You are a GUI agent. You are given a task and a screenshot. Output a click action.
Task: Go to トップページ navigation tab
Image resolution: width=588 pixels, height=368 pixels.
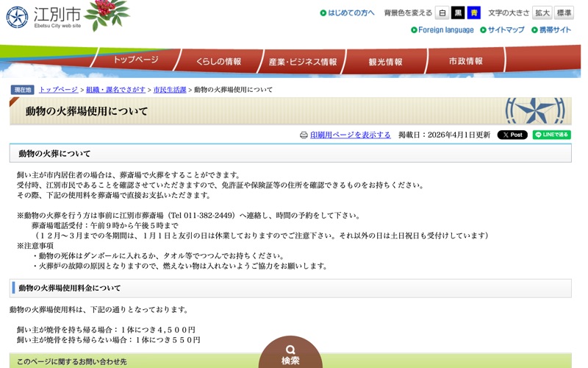point(136,60)
